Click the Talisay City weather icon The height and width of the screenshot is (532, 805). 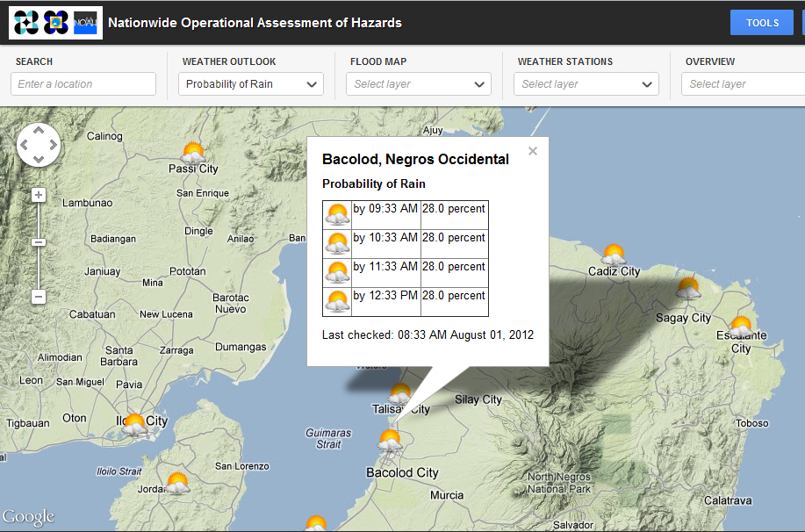pos(400,395)
